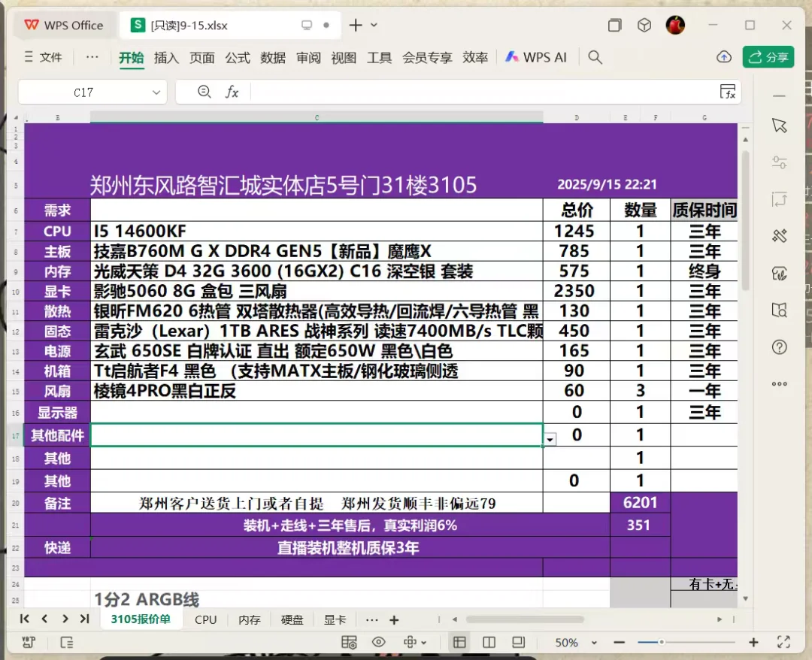The image size is (812, 660).
Task: Click the crop/rotate frame icon in sidebar
Action: [780, 199]
